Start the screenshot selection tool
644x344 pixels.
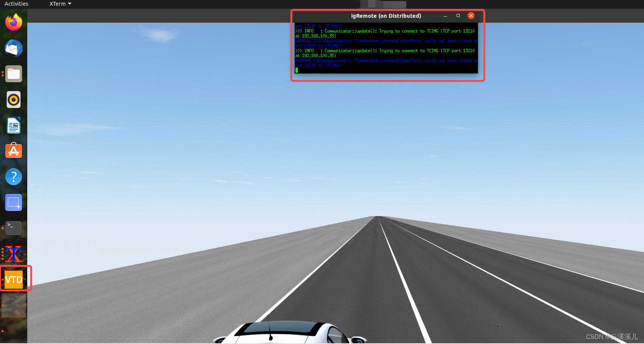coord(14,202)
